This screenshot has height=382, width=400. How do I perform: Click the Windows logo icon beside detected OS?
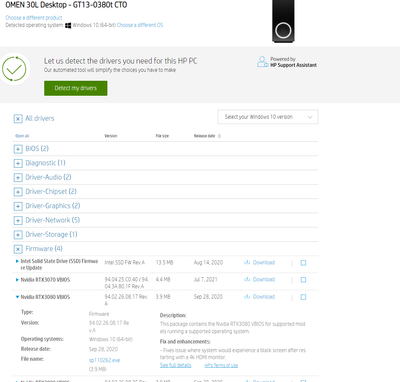(x=68, y=25)
